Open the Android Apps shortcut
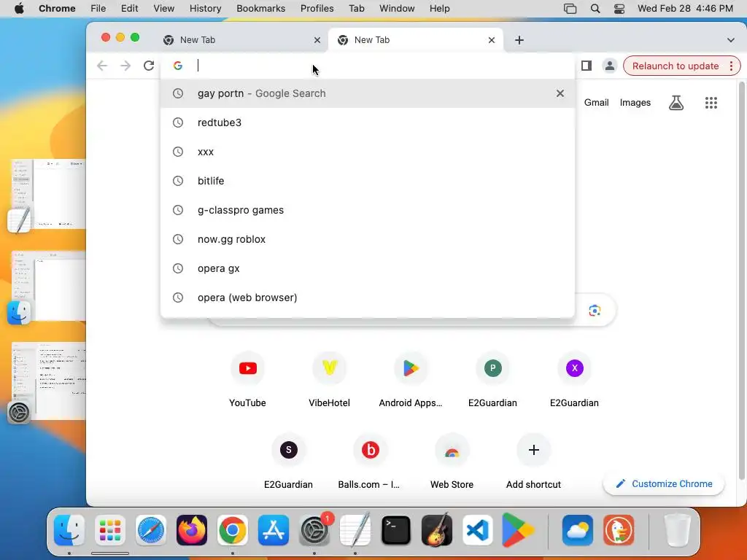This screenshot has height=560, width=747. pyautogui.click(x=411, y=379)
